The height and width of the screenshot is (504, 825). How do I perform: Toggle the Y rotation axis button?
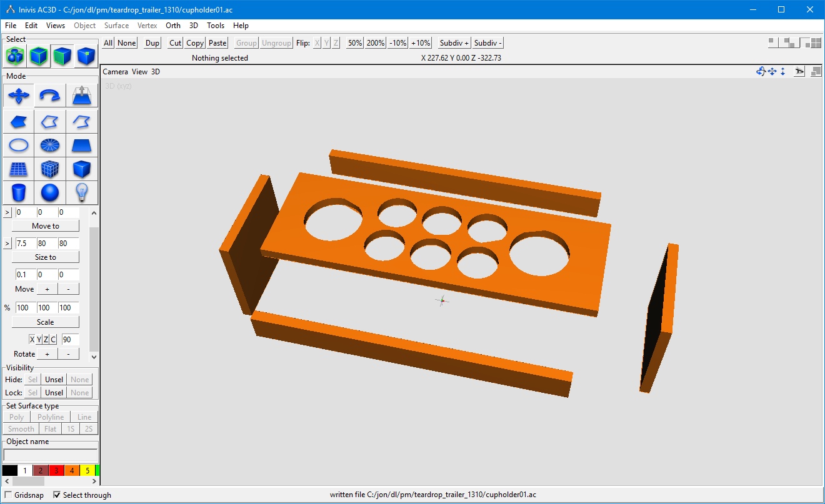tap(39, 340)
